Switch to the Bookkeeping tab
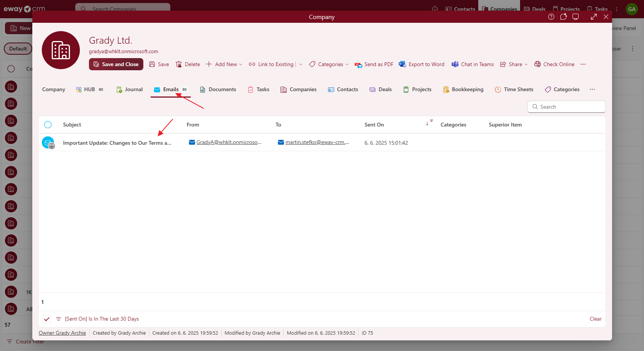Viewport: 644px width, 351px height. click(x=463, y=89)
